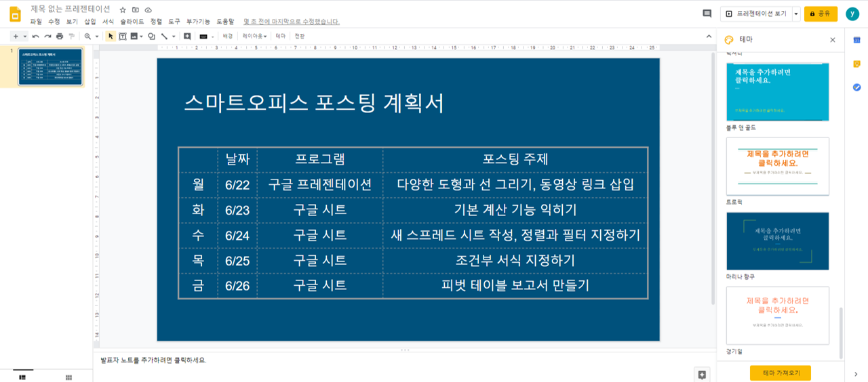Image resolution: width=868 pixels, height=382 pixels.
Task: Edit the presentation title field
Action: point(71,9)
